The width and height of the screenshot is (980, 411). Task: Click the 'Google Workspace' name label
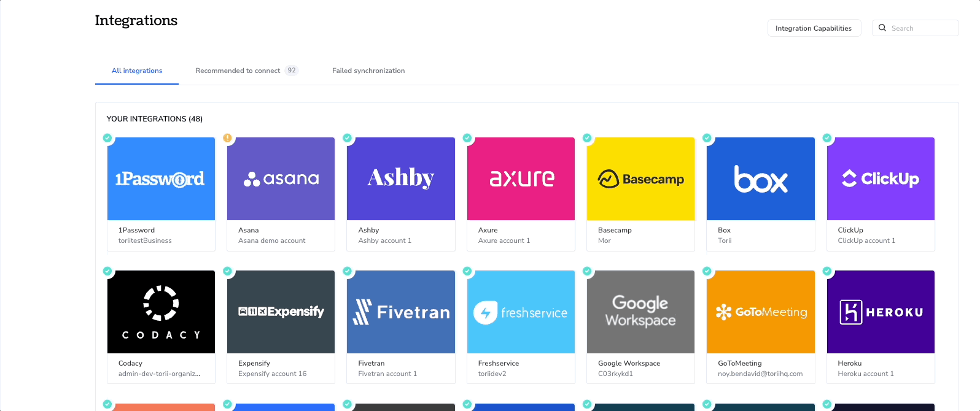tap(629, 363)
